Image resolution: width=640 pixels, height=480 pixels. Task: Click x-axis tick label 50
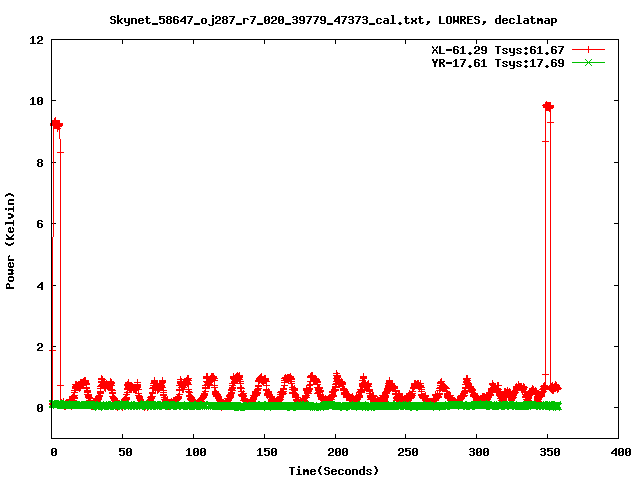pos(125,452)
